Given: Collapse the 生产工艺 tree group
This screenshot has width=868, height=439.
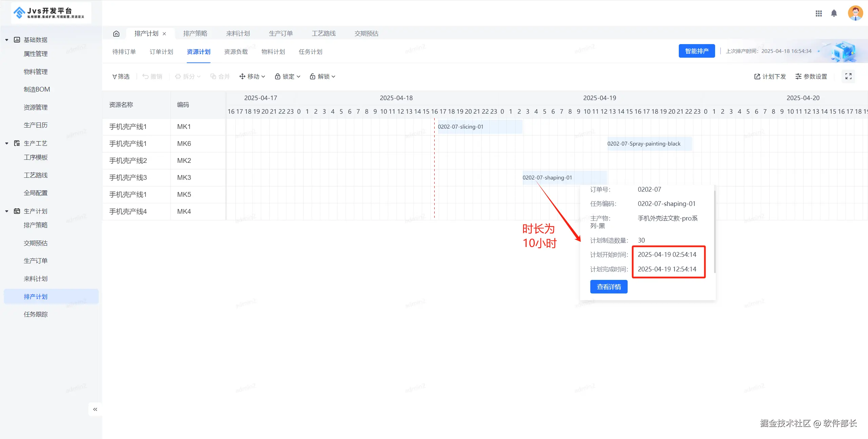Looking at the screenshot, I should point(7,143).
